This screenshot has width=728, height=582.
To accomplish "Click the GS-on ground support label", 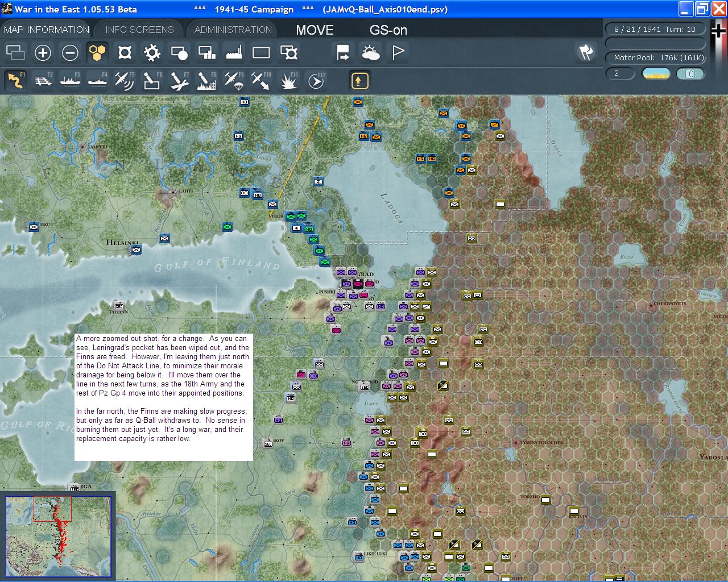I will (388, 30).
